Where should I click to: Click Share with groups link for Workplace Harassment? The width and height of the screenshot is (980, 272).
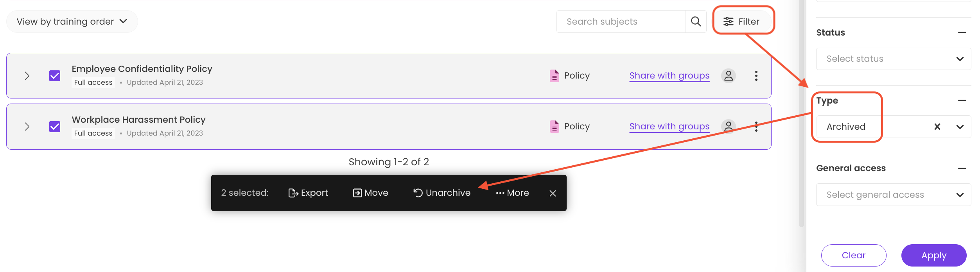tap(669, 127)
